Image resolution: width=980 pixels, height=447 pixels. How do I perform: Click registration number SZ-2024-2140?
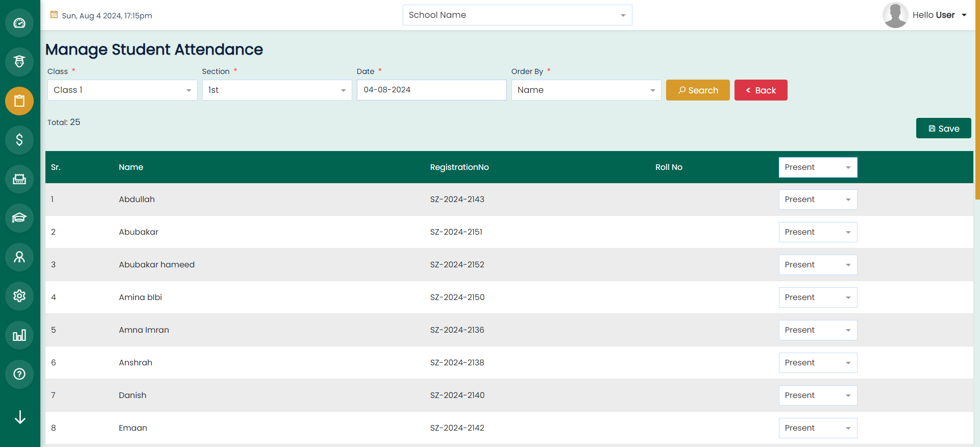[x=457, y=395]
